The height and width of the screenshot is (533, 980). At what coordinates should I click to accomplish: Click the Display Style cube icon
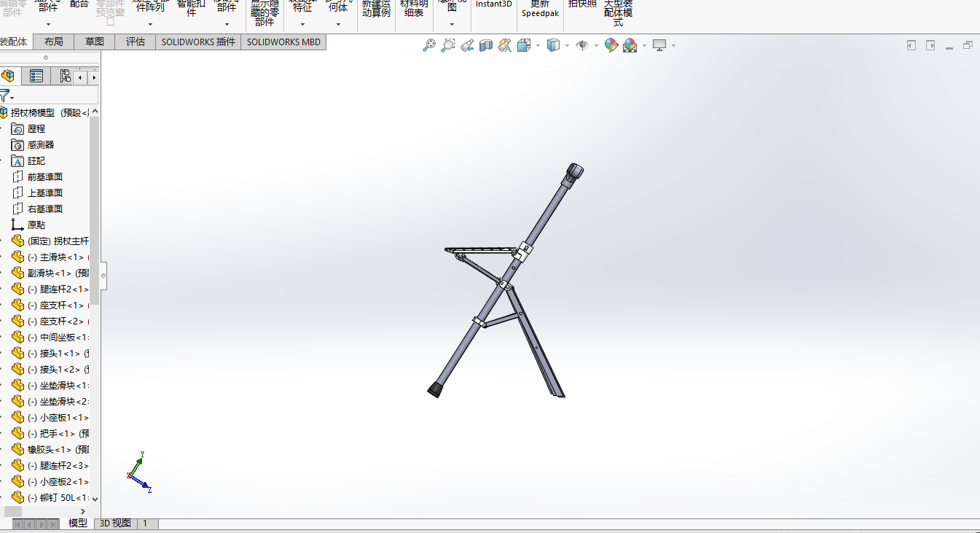coord(553,45)
